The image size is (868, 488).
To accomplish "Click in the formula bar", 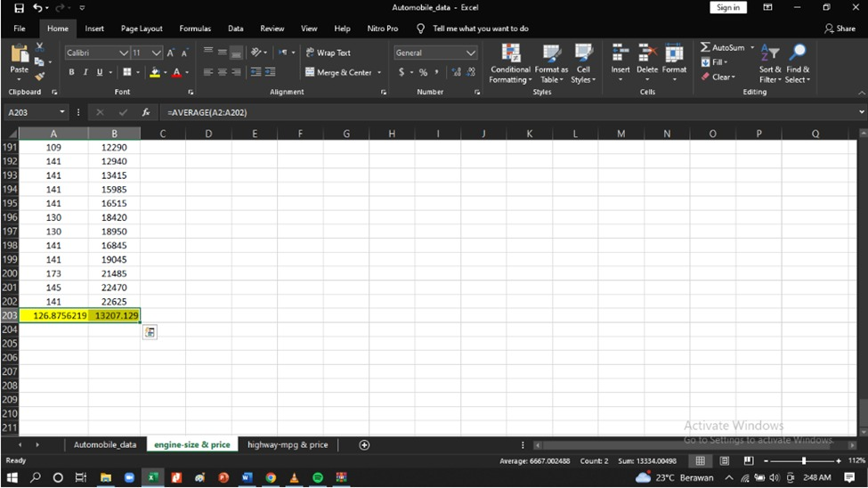I will [x=509, y=112].
